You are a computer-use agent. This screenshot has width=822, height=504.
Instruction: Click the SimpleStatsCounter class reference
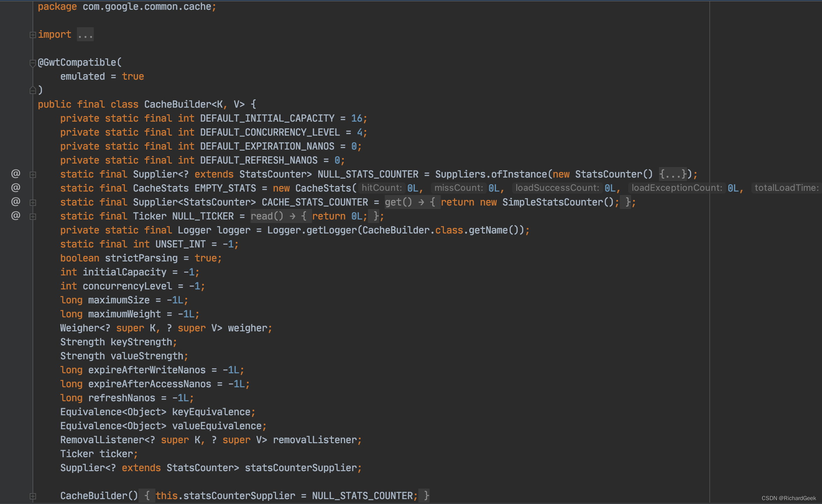pyautogui.click(x=553, y=202)
